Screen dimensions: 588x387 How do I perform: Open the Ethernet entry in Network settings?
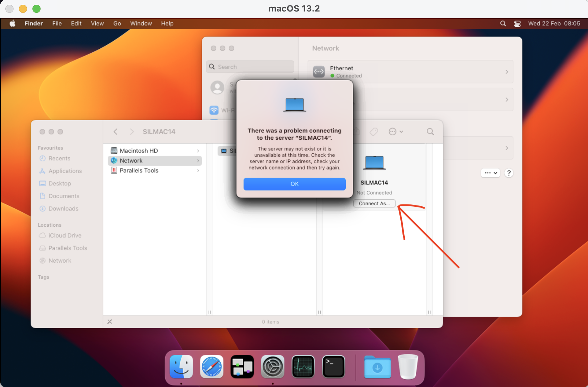410,72
